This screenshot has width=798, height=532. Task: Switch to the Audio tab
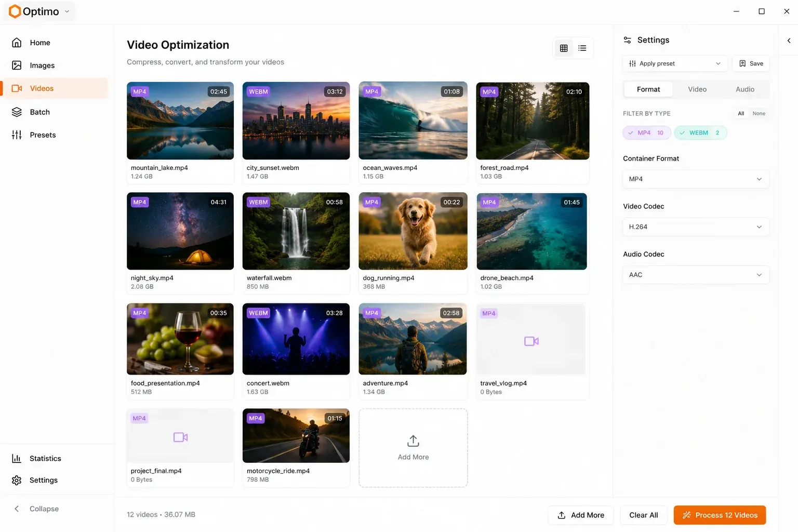(745, 89)
